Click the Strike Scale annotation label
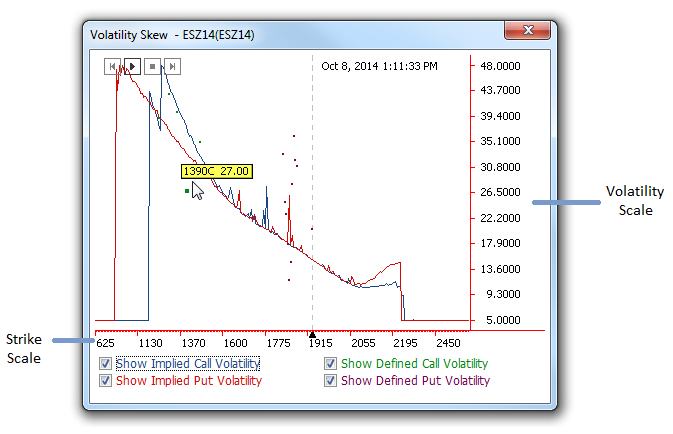This screenshot has height=434, width=673. pos(26,347)
